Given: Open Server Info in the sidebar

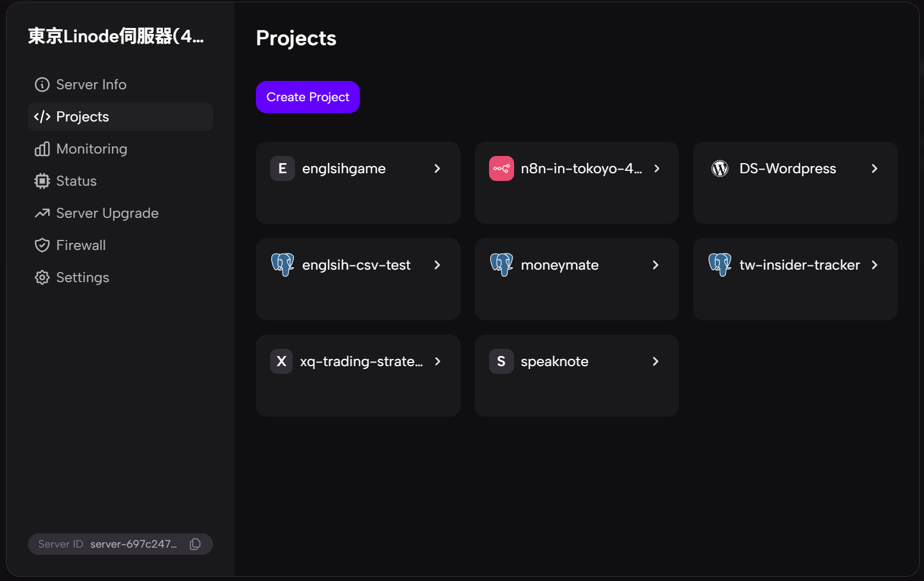Looking at the screenshot, I should (x=91, y=85).
